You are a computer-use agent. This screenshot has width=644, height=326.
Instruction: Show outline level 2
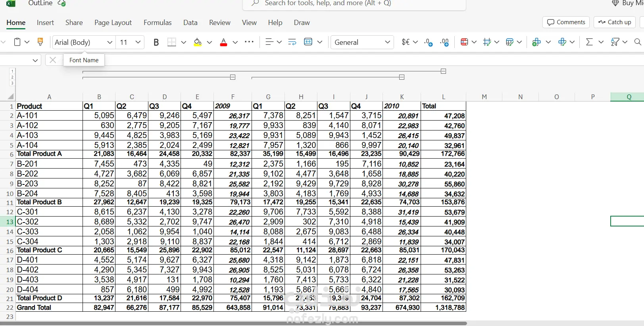click(12, 77)
